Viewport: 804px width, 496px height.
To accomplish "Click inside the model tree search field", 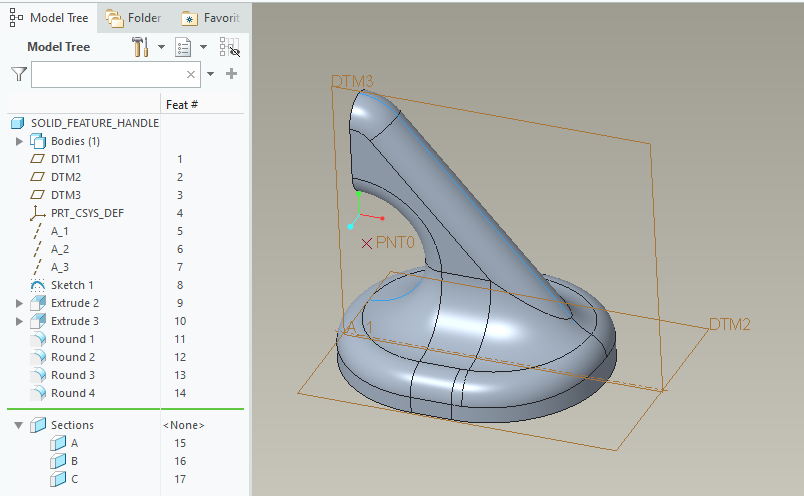I will pyautogui.click(x=105, y=74).
